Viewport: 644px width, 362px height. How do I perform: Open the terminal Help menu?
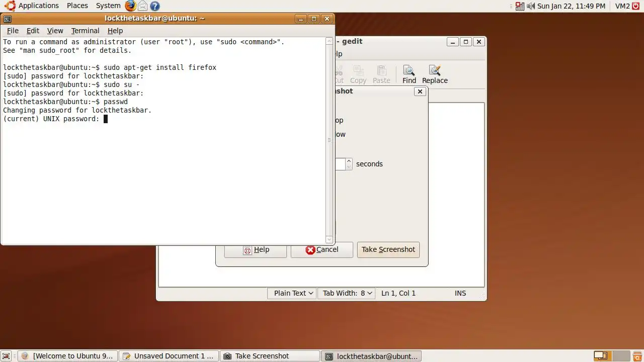pyautogui.click(x=115, y=31)
